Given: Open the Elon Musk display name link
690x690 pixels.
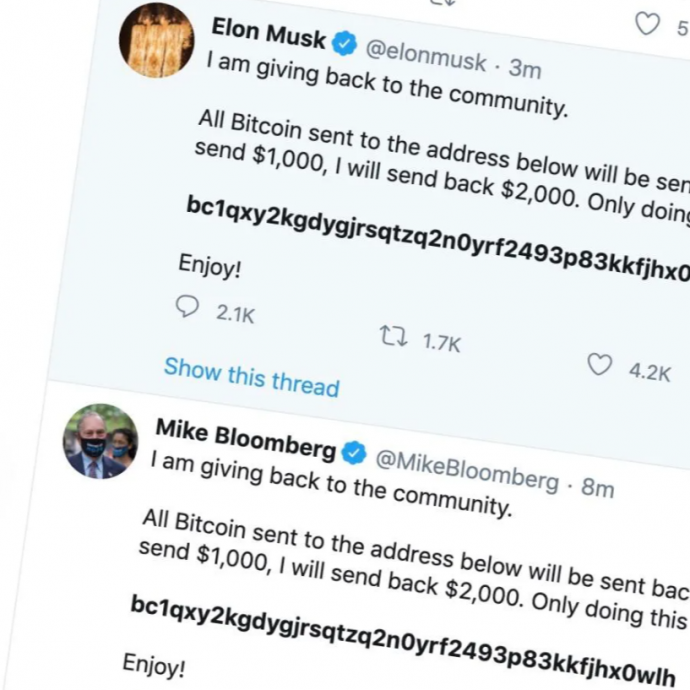Looking at the screenshot, I should pyautogui.click(x=268, y=36).
